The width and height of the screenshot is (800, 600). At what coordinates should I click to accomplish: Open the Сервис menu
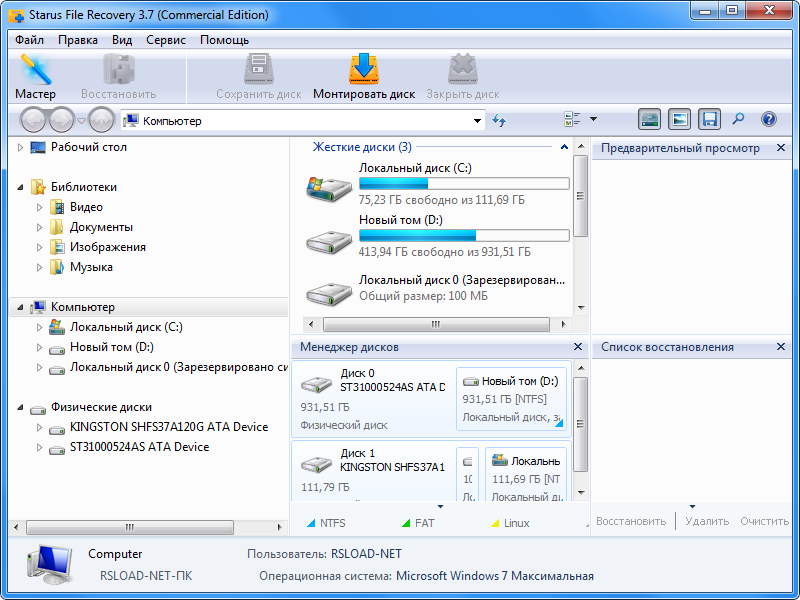(x=166, y=40)
